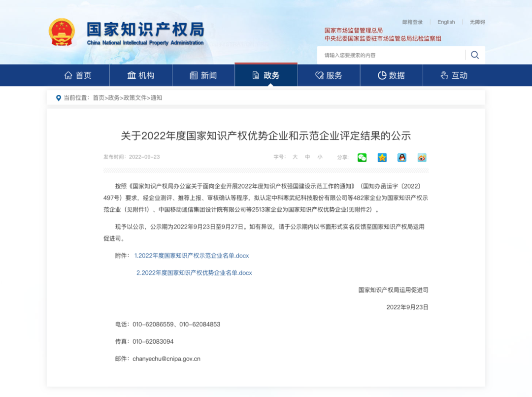Click the home icon beside 首页

(x=68, y=75)
